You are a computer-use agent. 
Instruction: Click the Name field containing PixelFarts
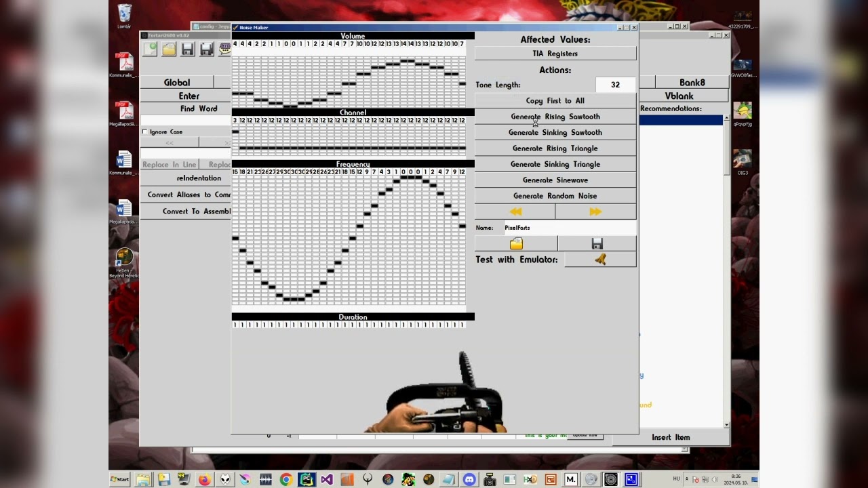click(569, 228)
